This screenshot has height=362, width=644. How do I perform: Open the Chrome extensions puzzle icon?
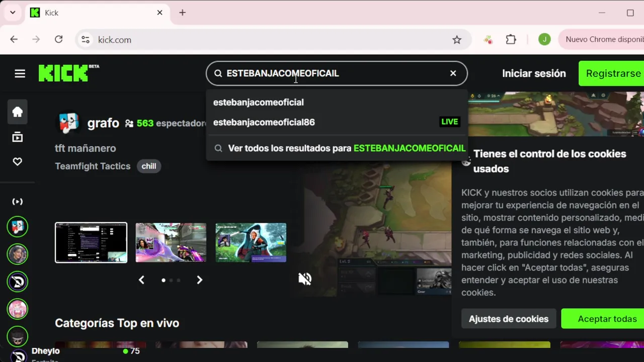(511, 39)
